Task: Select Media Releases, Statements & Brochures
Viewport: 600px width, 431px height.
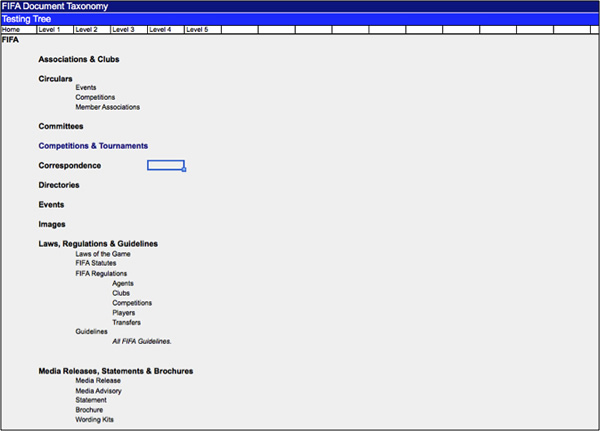Action: click(x=116, y=371)
